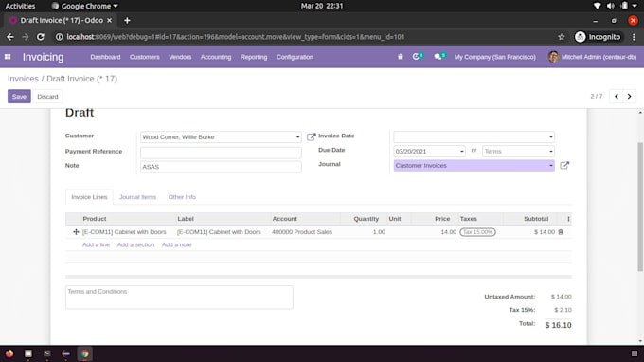Expand the payment Terms dropdown
Screen dimensions: 644x362
pyautogui.click(x=551, y=152)
